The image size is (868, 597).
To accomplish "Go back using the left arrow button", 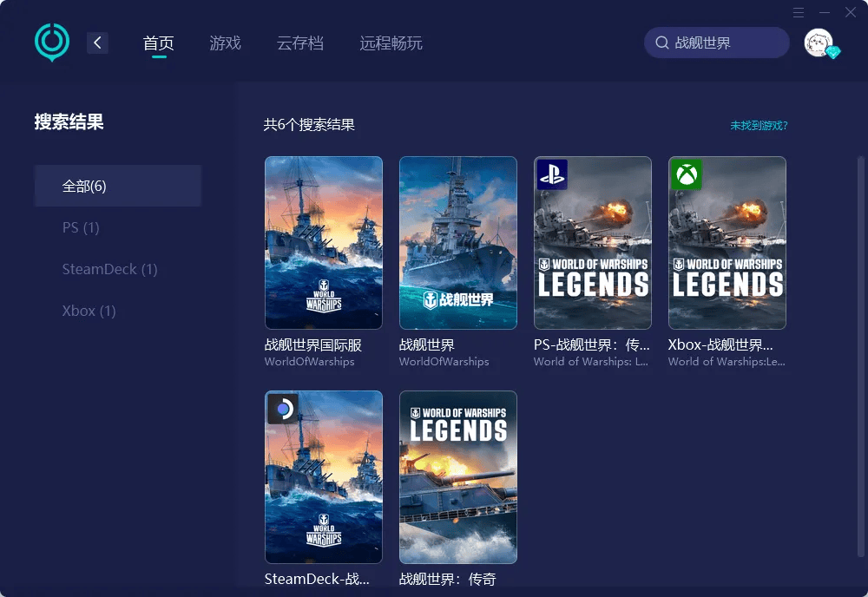I will [97, 43].
